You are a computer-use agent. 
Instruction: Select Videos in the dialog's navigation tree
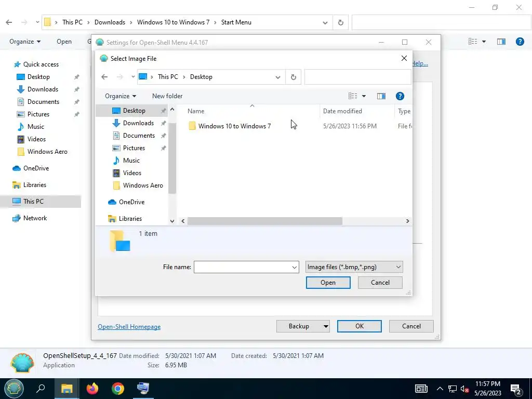click(131, 173)
